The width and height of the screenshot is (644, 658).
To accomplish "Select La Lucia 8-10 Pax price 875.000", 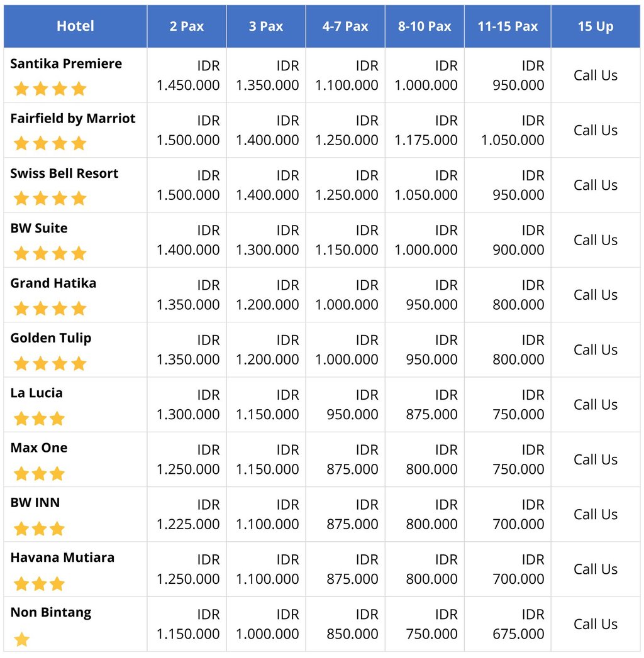I will (431, 415).
